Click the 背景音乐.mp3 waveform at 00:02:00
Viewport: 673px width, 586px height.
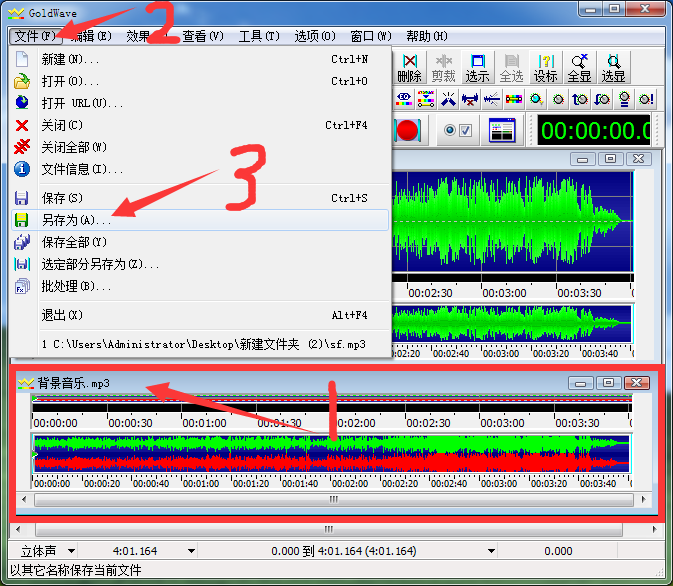[x=352, y=455]
